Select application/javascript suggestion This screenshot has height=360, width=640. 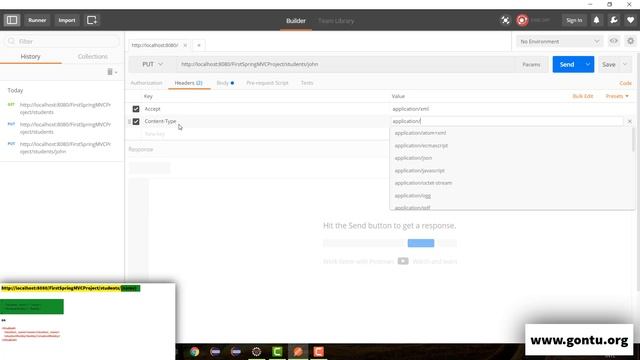pos(512,171)
